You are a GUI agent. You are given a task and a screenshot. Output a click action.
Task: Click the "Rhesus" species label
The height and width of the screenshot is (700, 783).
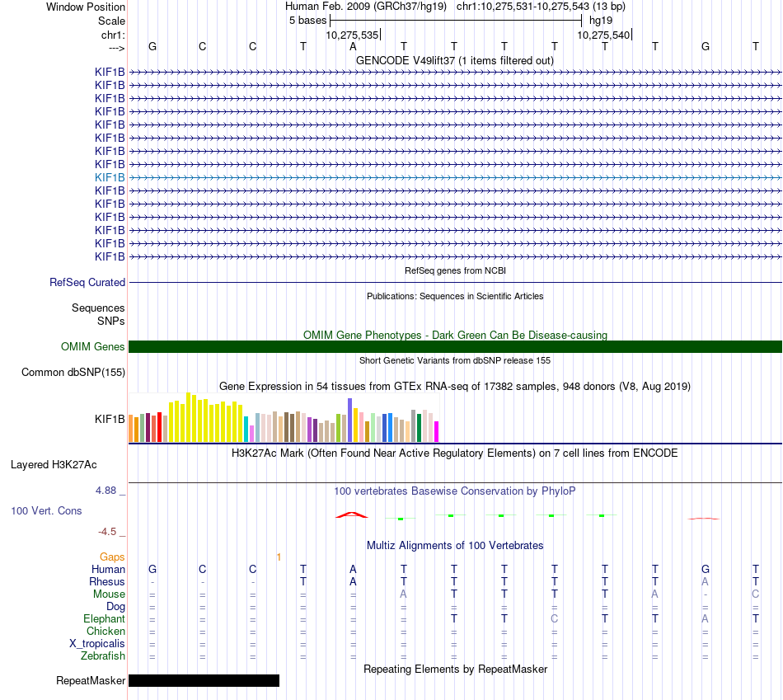pyautogui.click(x=107, y=581)
